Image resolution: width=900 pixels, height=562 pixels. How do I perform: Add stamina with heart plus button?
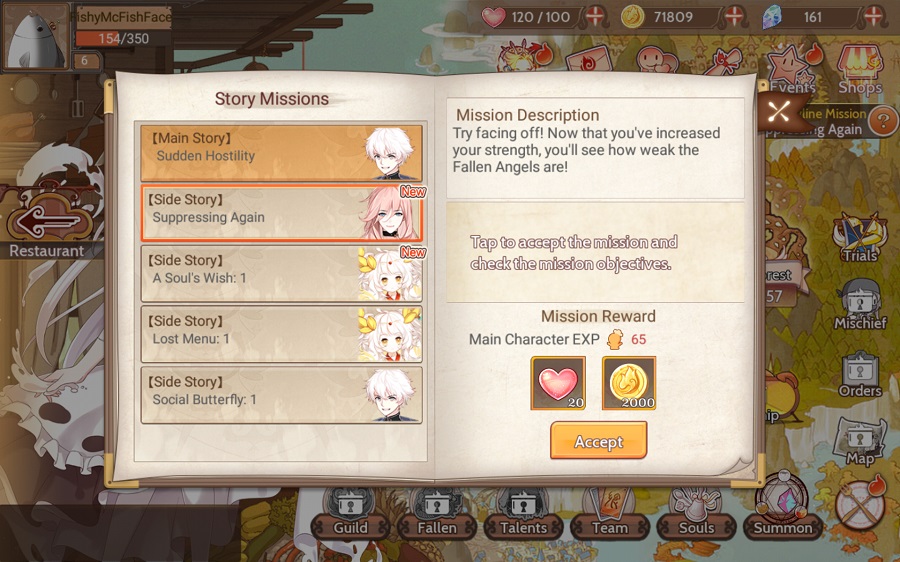[595, 17]
